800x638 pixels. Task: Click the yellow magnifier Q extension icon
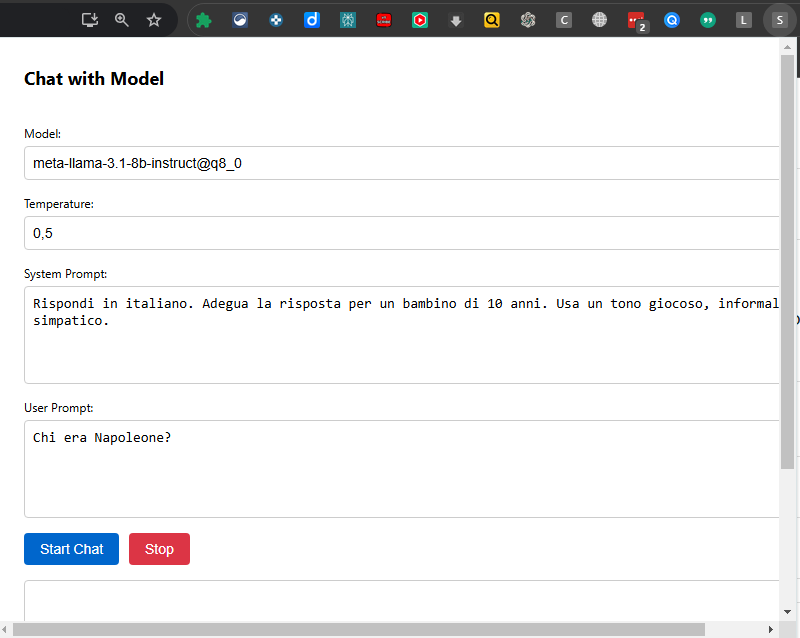click(x=492, y=19)
